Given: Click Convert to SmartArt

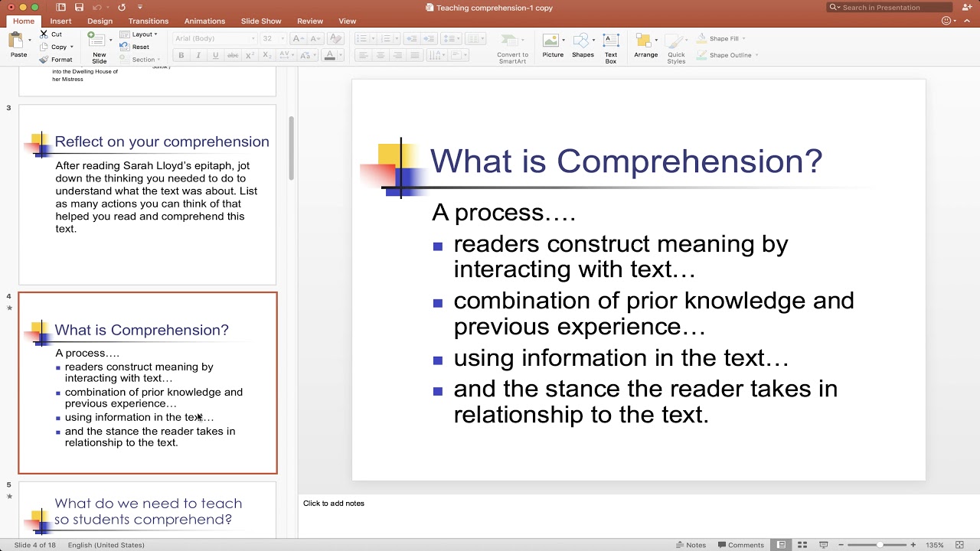Looking at the screenshot, I should click(512, 47).
